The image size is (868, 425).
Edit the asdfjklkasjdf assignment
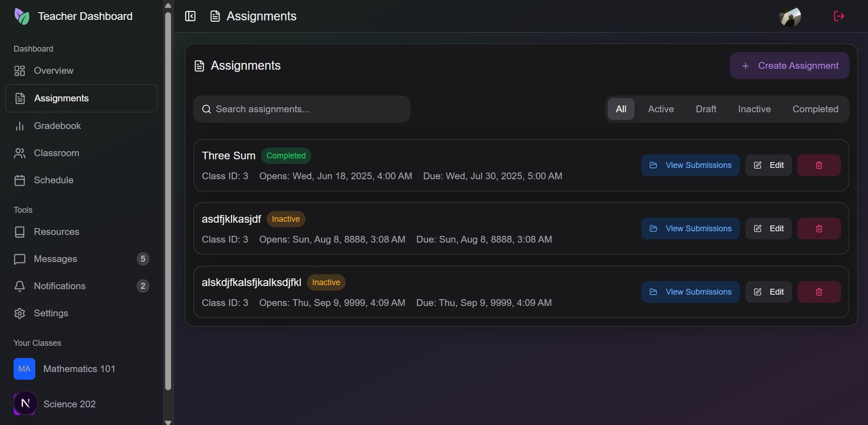click(x=768, y=229)
